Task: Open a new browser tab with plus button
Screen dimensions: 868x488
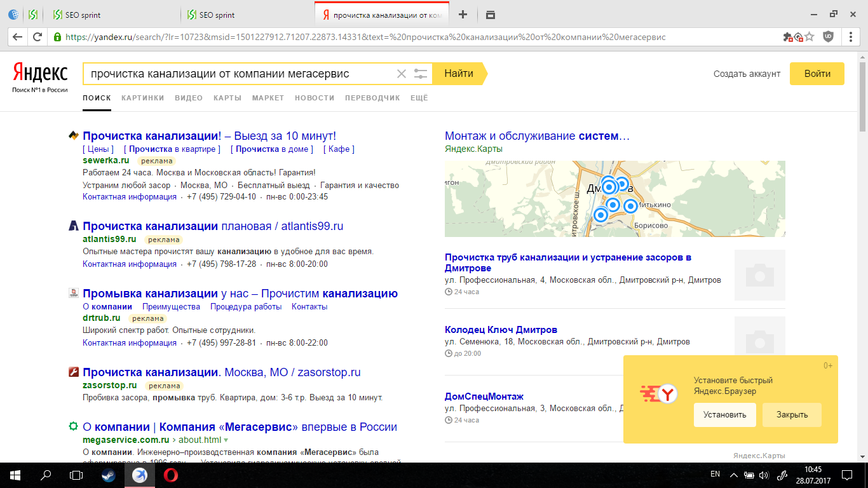Action: click(463, 15)
